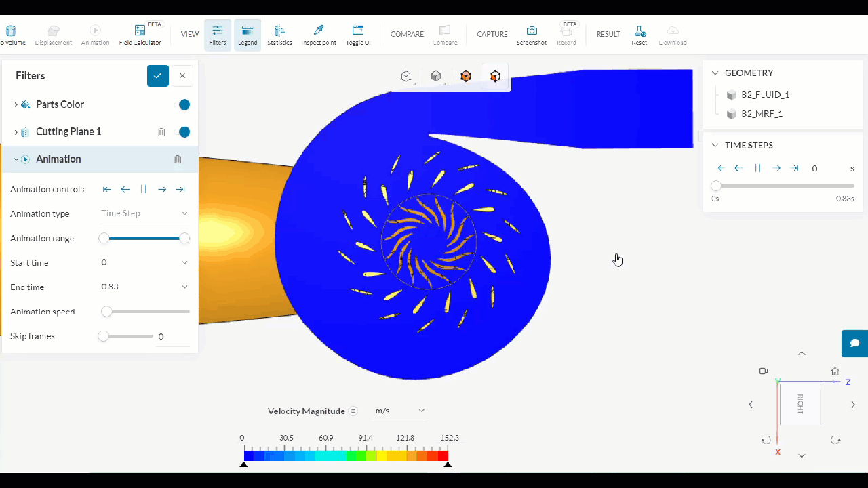Click the RESULT menu item

tap(608, 34)
